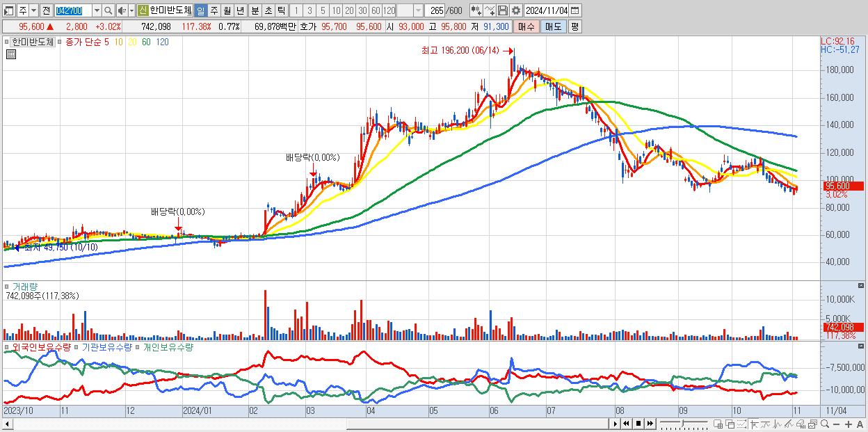Click the play button in bottom controls
This screenshot has width=868, height=432.
pos(616,424)
